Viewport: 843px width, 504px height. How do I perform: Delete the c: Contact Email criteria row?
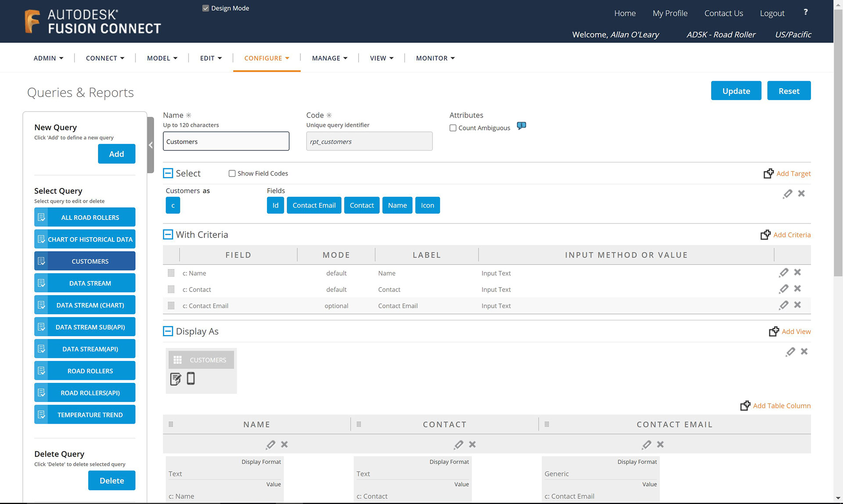coord(797,305)
